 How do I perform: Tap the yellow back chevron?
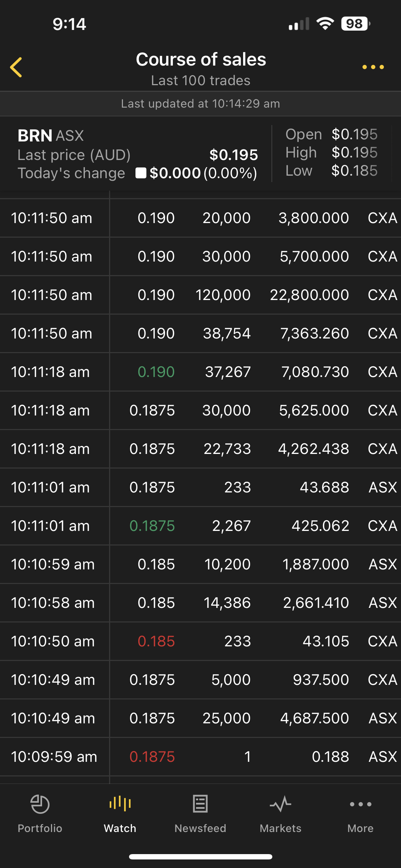point(16,67)
